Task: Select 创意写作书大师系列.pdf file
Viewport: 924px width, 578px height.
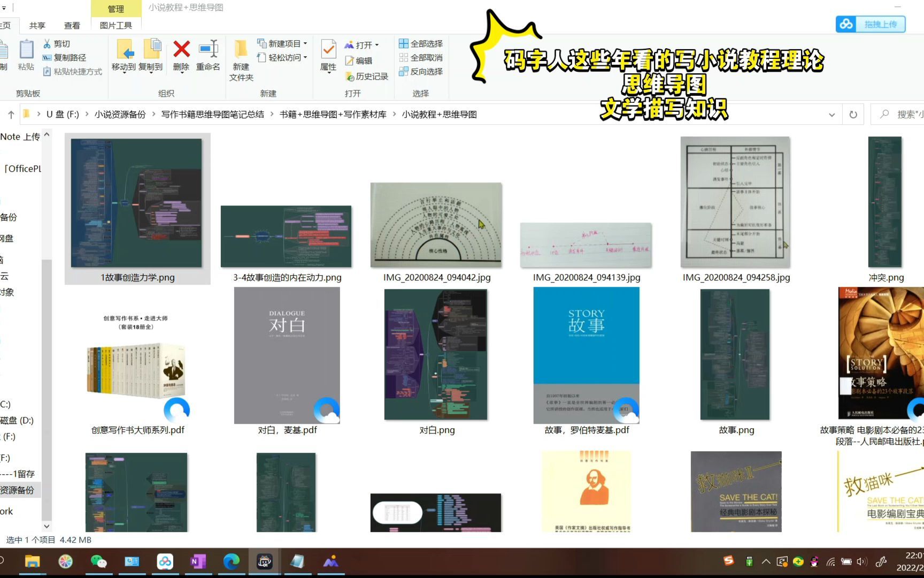Action: 137,362
